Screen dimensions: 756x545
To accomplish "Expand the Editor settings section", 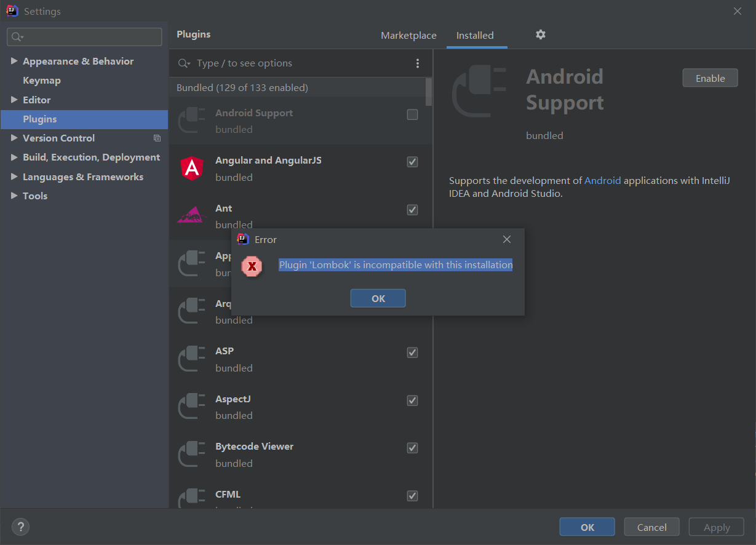I will point(14,100).
